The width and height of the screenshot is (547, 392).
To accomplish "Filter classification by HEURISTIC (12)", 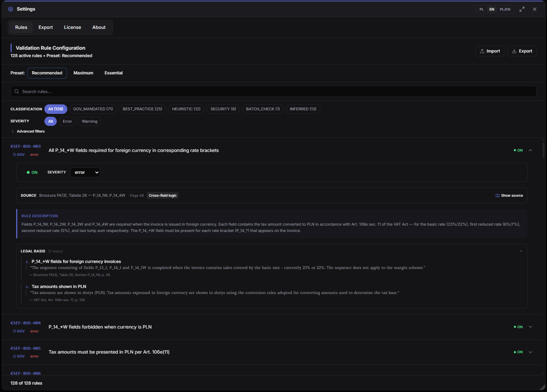I will pos(186,109).
